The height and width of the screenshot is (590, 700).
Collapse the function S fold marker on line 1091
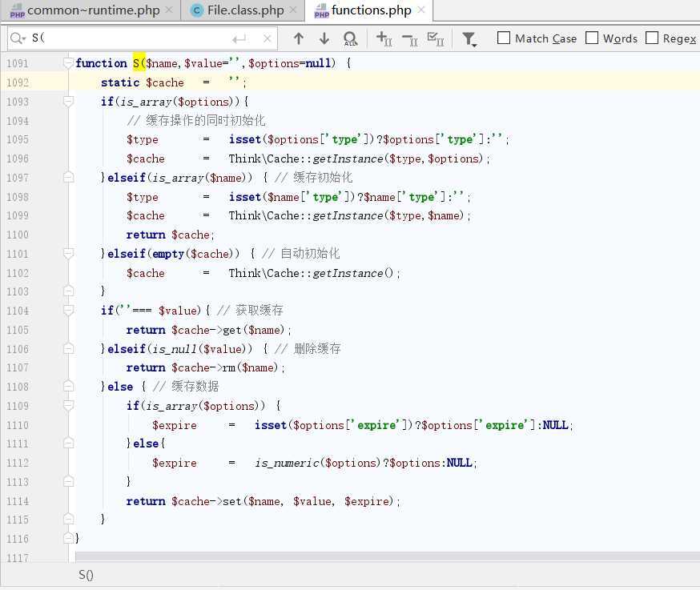68,63
